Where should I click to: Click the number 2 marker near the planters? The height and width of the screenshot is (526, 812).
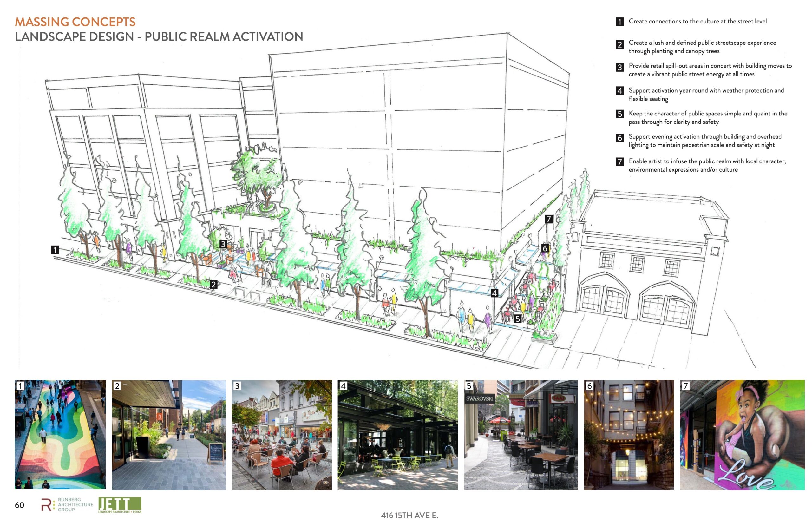(213, 284)
